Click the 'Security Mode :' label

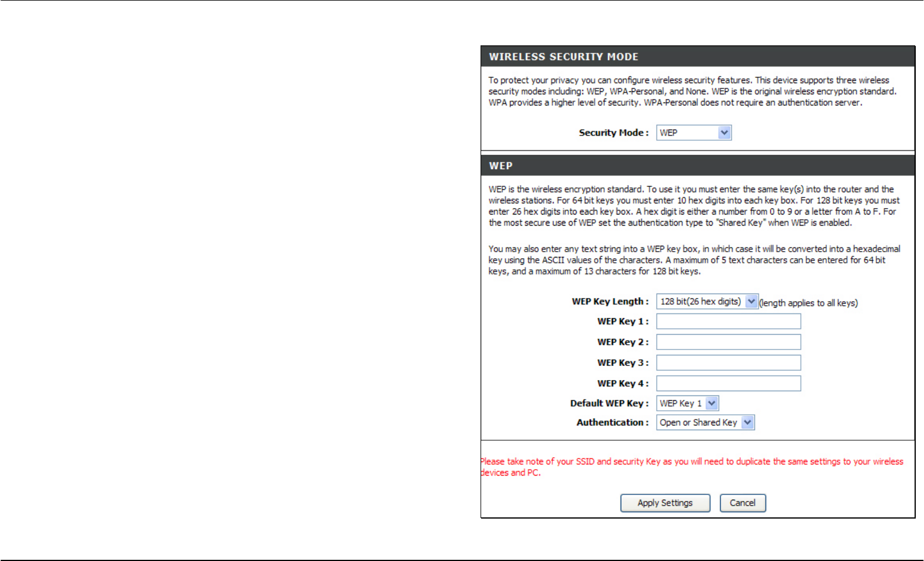(614, 133)
